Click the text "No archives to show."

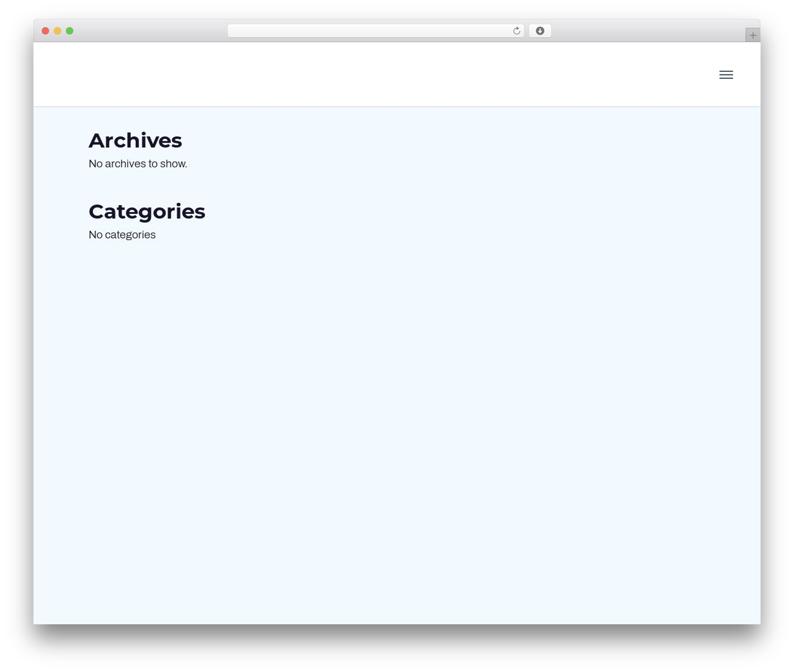tap(138, 164)
